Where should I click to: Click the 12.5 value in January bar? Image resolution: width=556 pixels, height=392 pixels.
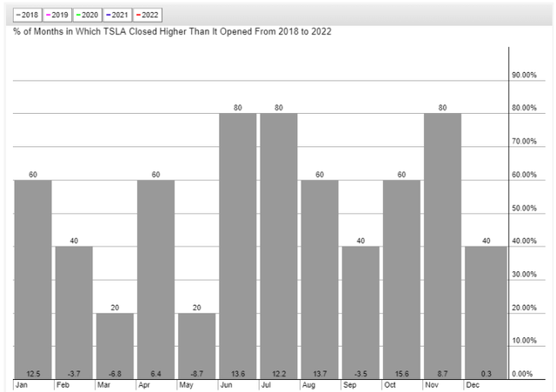pos(33,374)
